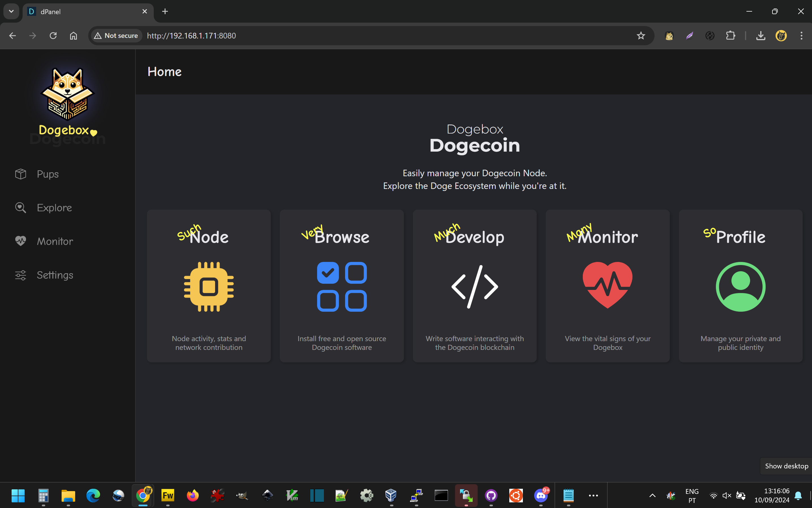Click the Explore magnifier heart icon
The width and height of the screenshot is (812, 508).
click(20, 208)
